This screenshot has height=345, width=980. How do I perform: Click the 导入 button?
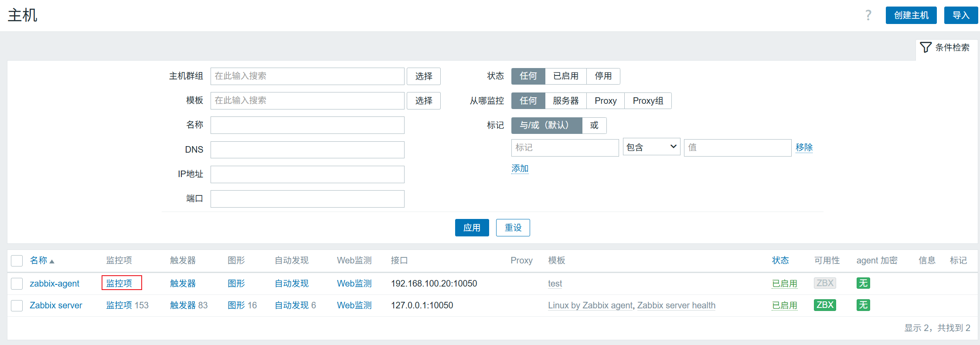tap(961, 15)
